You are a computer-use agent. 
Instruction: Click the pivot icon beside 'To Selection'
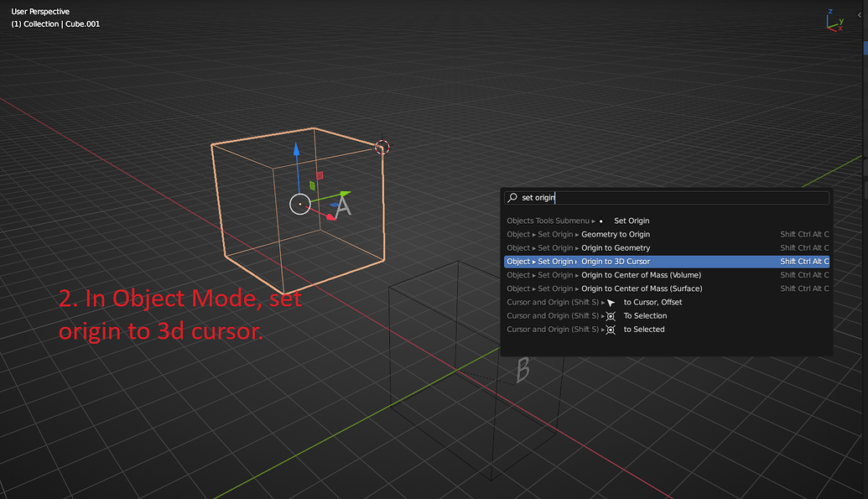coord(611,316)
